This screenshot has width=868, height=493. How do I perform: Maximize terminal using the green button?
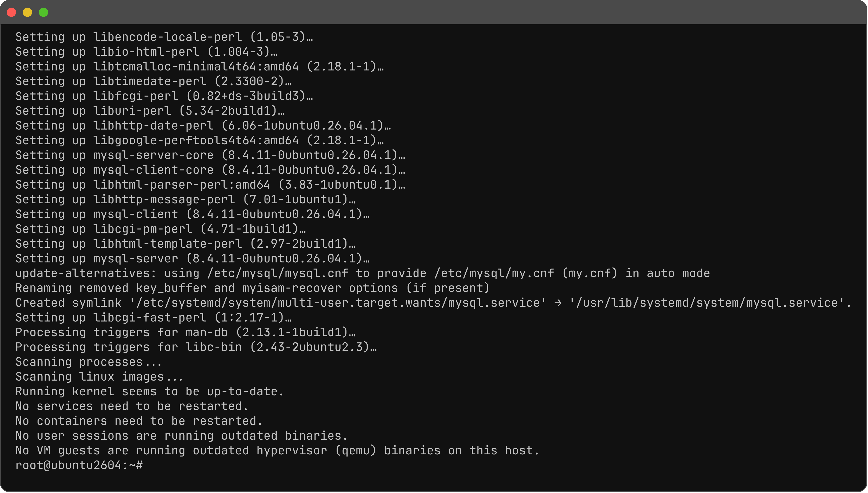(x=44, y=12)
